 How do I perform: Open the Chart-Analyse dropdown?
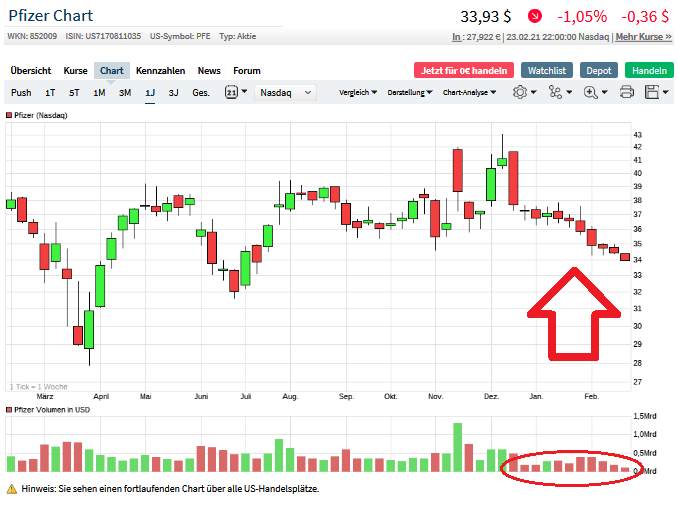point(469,92)
